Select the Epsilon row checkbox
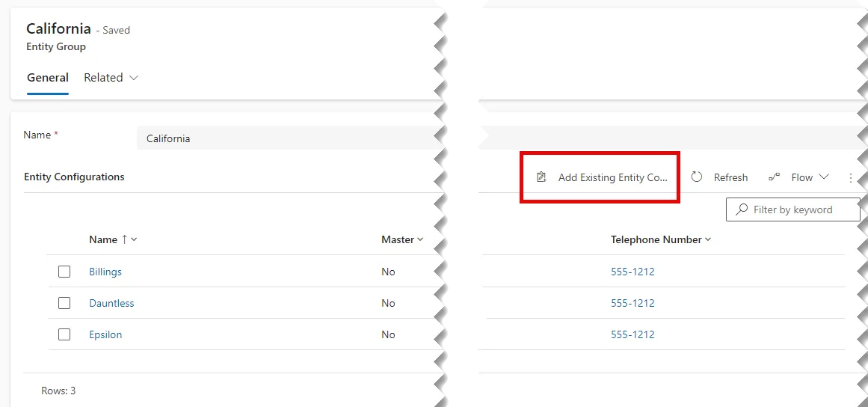The height and width of the screenshot is (407, 868). 64,334
